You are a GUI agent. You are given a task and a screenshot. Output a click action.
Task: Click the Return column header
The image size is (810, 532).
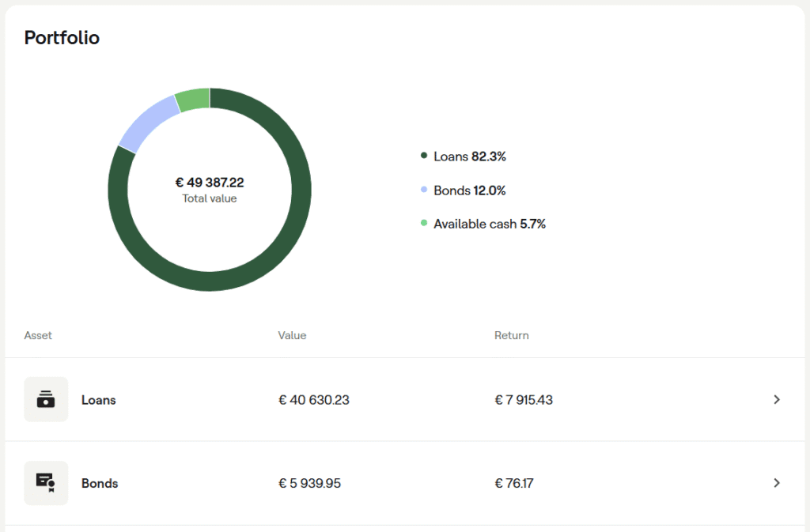(512, 335)
